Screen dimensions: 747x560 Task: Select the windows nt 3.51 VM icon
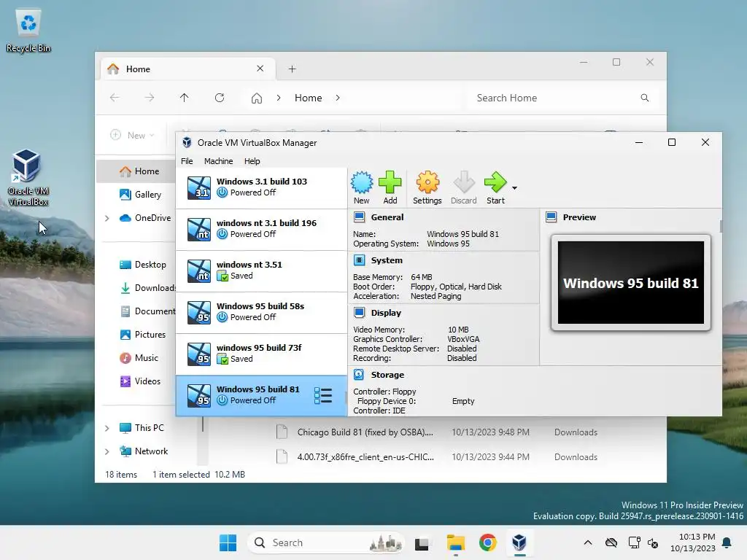click(199, 271)
